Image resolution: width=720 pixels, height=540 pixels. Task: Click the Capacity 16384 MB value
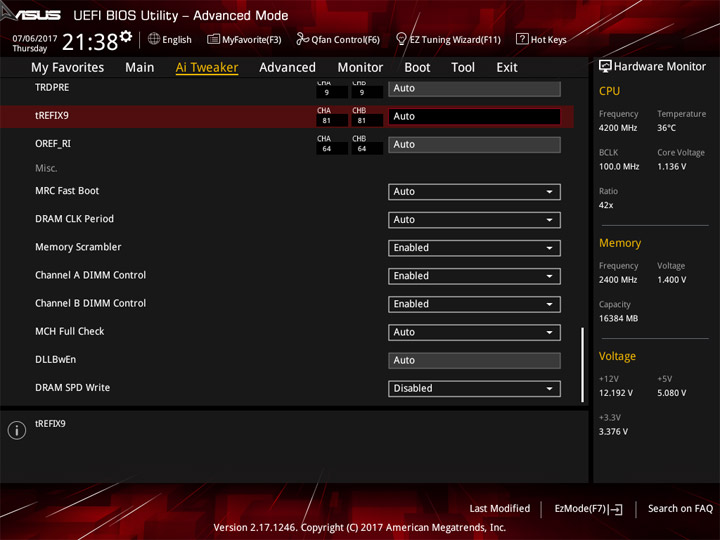coord(618,318)
